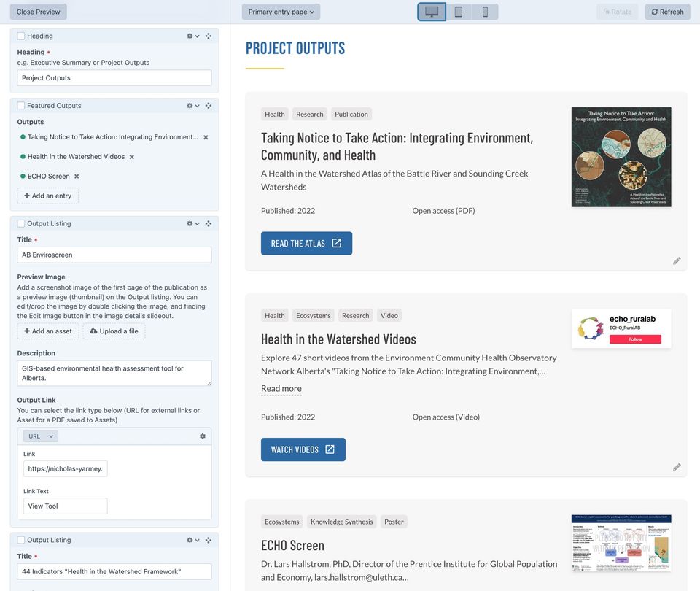Image resolution: width=700 pixels, height=591 pixels.
Task: Tick the Featured Outputs block checkbox
Action: pyautogui.click(x=21, y=106)
